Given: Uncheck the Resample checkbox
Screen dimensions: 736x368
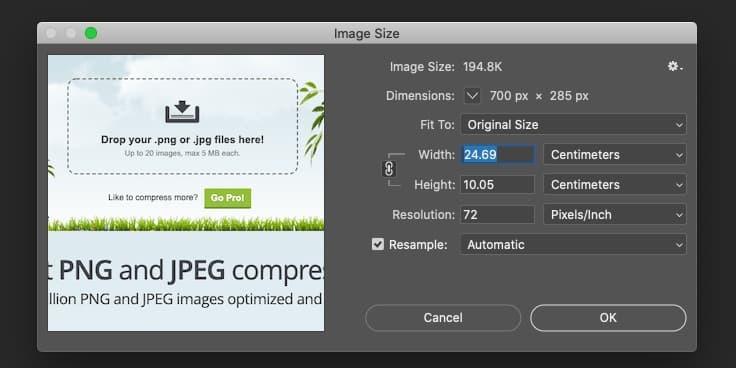Looking at the screenshot, I should pyautogui.click(x=378, y=244).
